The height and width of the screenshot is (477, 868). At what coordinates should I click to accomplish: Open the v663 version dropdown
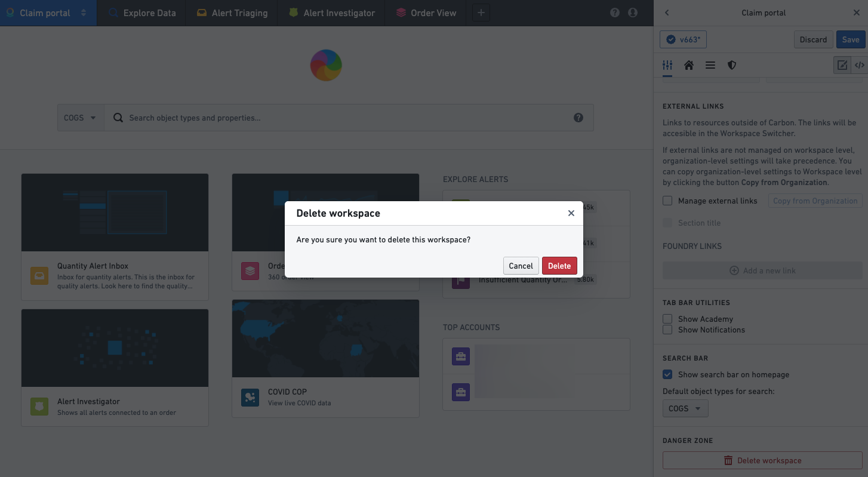click(x=684, y=39)
